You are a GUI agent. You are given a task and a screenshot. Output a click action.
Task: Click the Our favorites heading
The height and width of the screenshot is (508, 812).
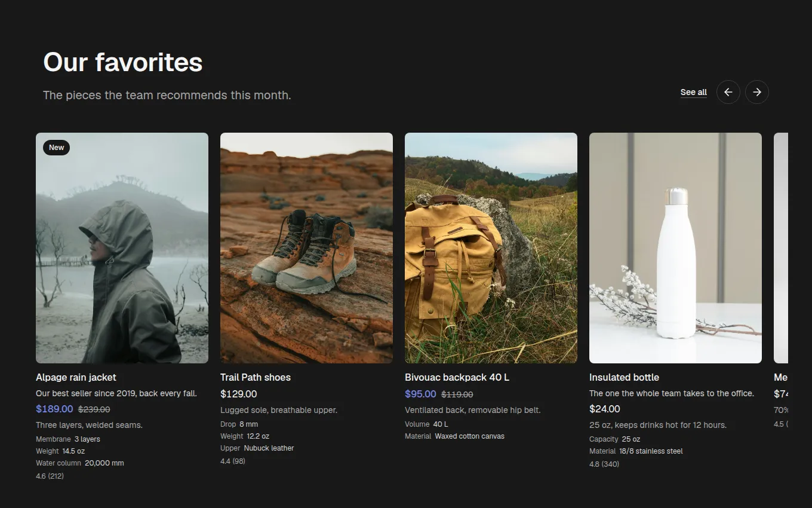pyautogui.click(x=123, y=62)
